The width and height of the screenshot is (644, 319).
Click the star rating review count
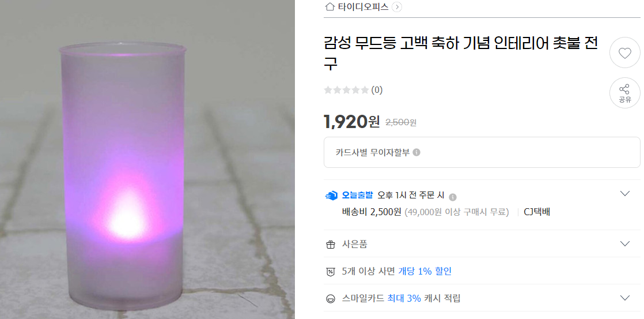coord(353,90)
